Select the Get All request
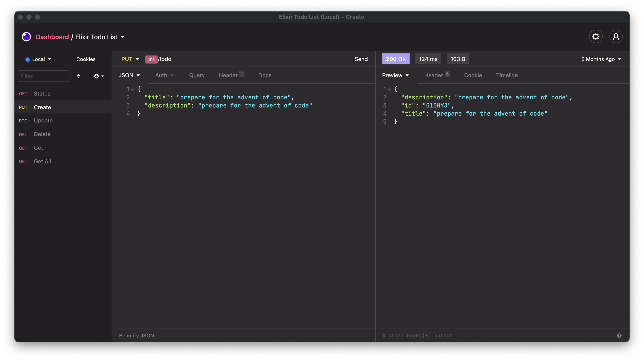 [x=42, y=161]
